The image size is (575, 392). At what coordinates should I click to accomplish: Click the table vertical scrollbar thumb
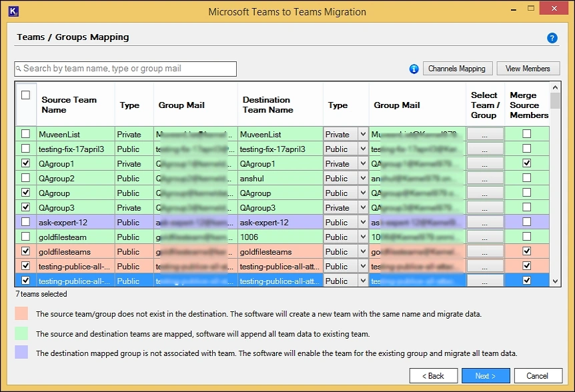tap(555, 101)
